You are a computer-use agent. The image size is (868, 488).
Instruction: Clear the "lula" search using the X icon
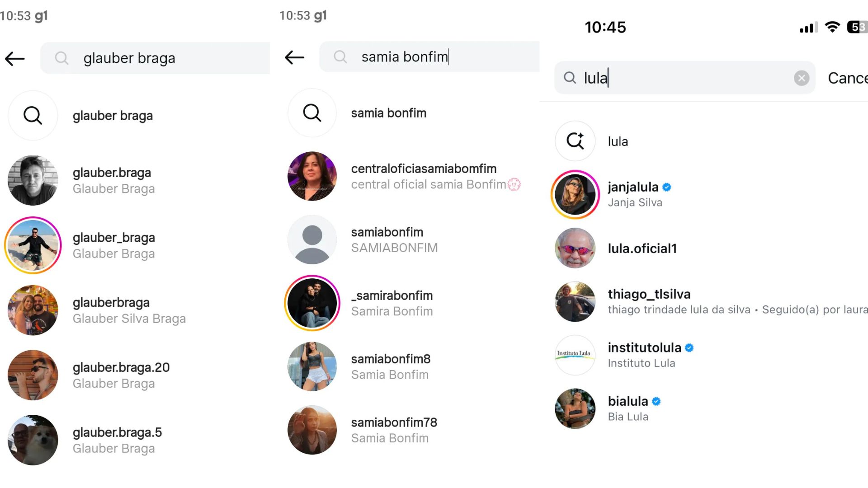click(x=802, y=78)
